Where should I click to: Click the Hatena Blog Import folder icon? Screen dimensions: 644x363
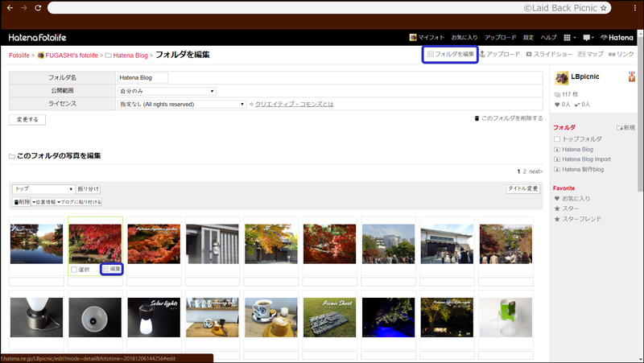point(557,159)
